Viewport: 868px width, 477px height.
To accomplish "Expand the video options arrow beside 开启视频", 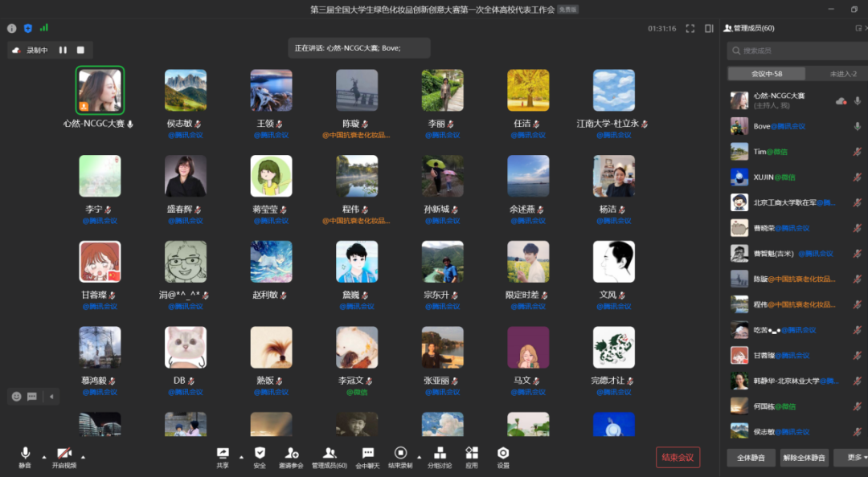I will 83,457.
